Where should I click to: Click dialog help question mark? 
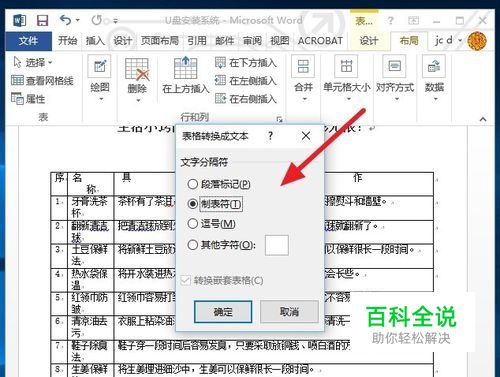(x=270, y=136)
